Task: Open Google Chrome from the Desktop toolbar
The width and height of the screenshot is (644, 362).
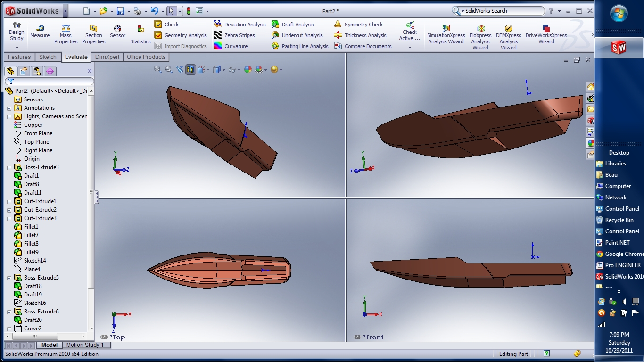Action: coord(619,254)
